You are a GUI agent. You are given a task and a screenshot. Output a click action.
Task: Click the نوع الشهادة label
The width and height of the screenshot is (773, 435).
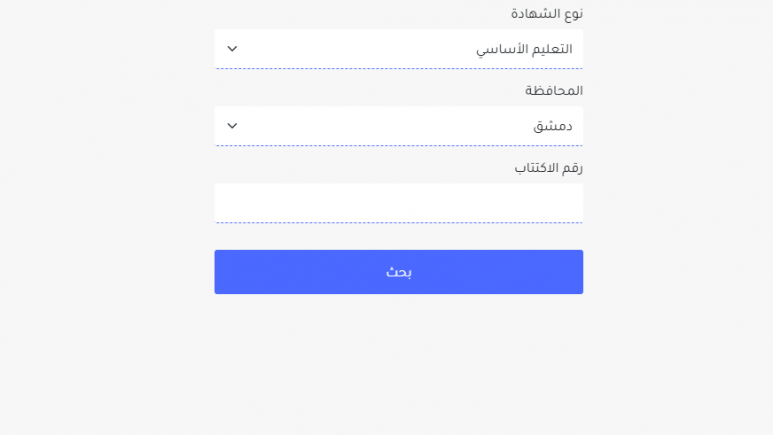coord(547,14)
